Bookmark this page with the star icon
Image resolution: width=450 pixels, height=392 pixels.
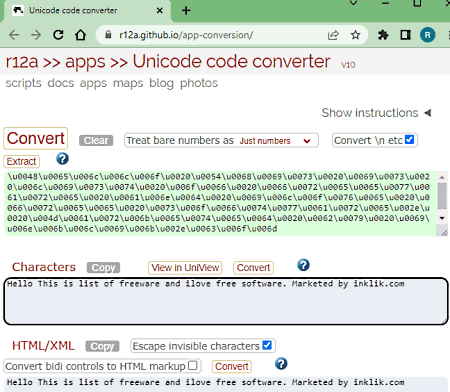point(355,35)
